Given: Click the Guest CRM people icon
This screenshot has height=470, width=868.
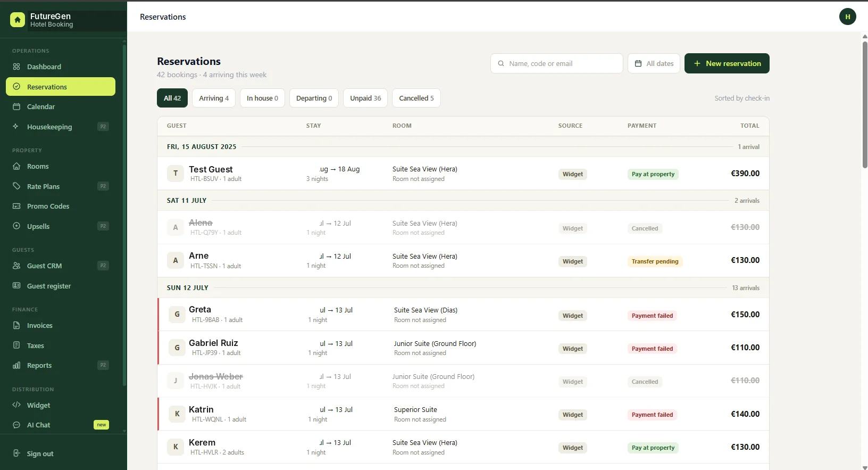Looking at the screenshot, I should [x=16, y=266].
